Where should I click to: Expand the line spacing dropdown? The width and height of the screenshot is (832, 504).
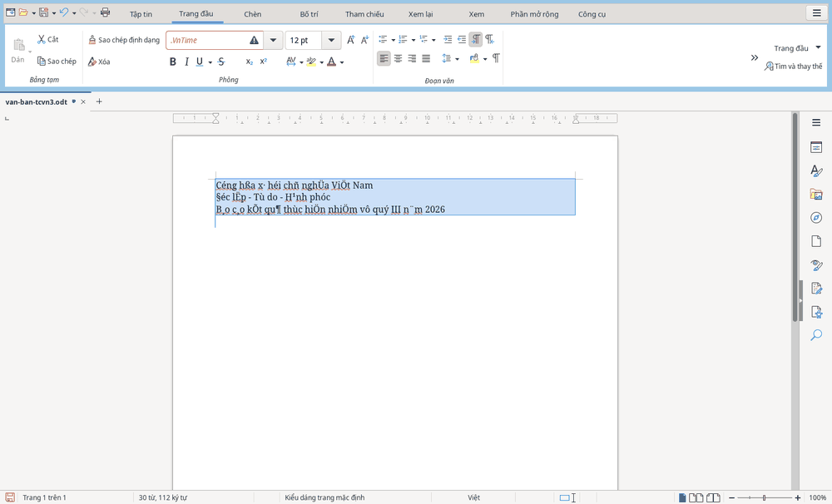pos(457,59)
